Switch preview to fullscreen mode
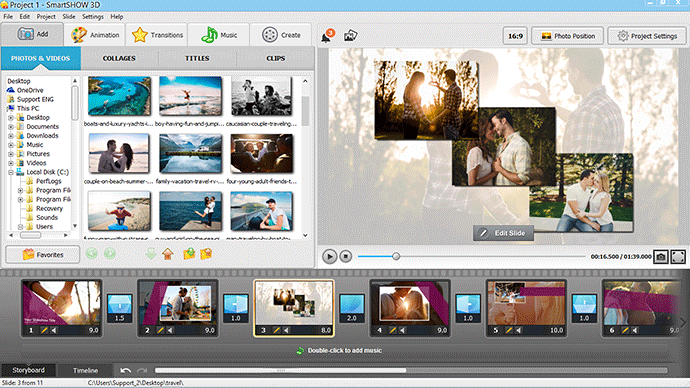 tap(678, 256)
